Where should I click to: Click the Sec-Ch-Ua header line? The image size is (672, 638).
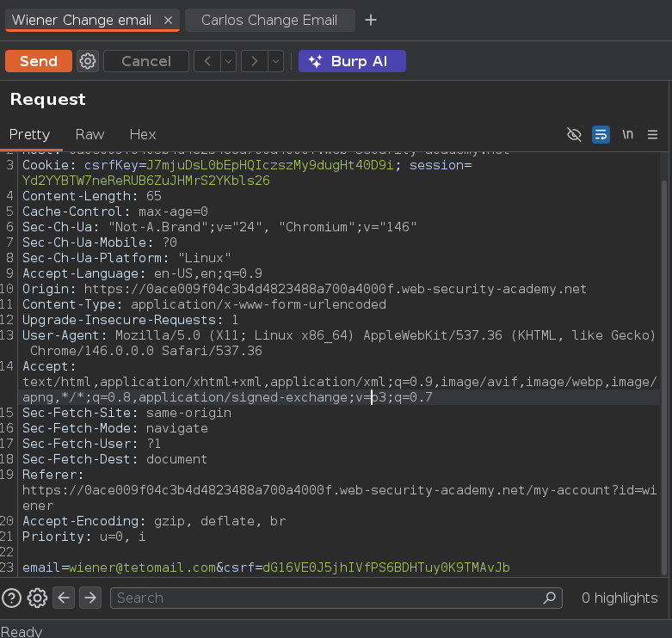tap(219, 227)
